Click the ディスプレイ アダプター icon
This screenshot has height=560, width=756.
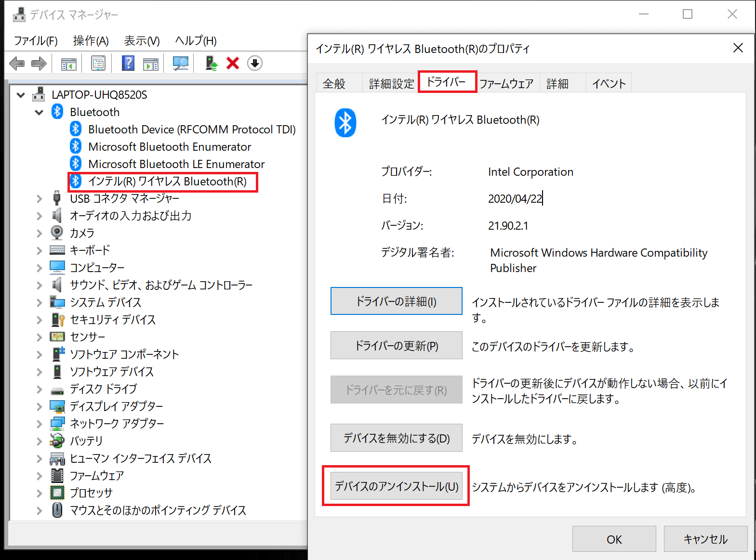pos(57,406)
